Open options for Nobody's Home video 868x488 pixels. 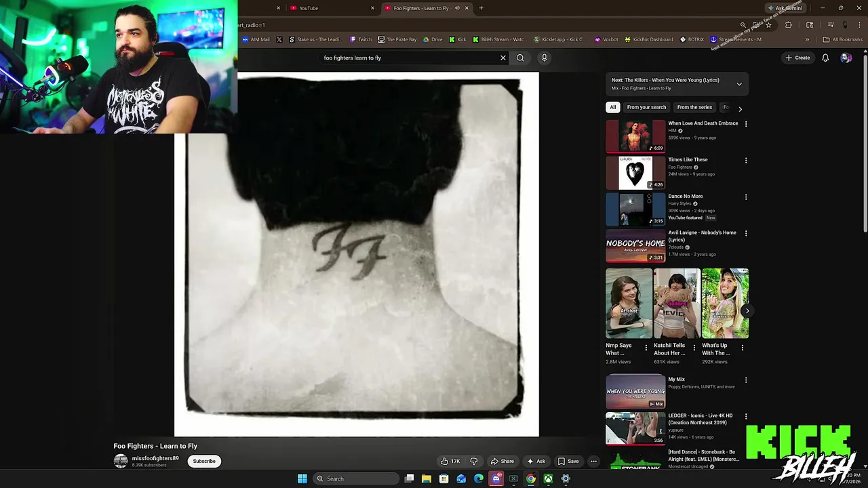[746, 233]
